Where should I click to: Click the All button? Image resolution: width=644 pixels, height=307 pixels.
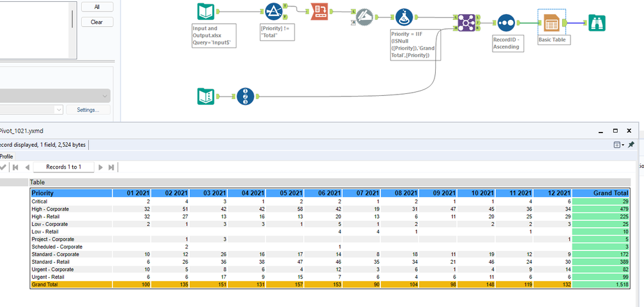point(97,7)
